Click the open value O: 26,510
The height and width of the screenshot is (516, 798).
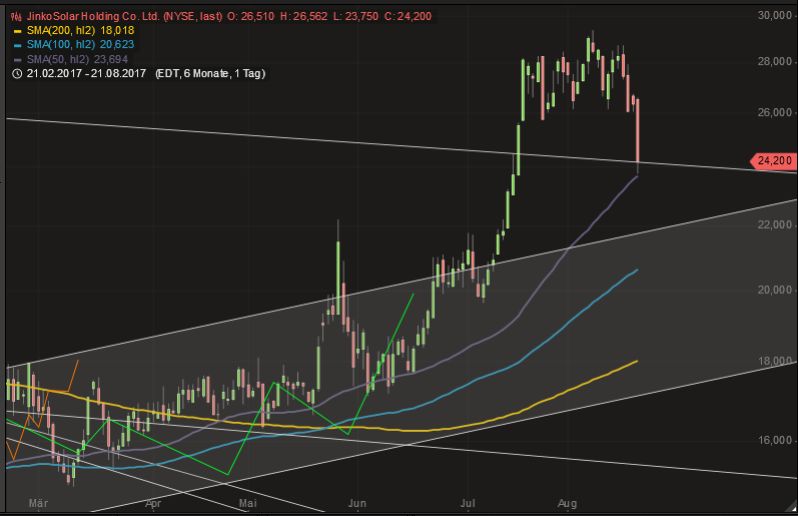click(x=250, y=16)
